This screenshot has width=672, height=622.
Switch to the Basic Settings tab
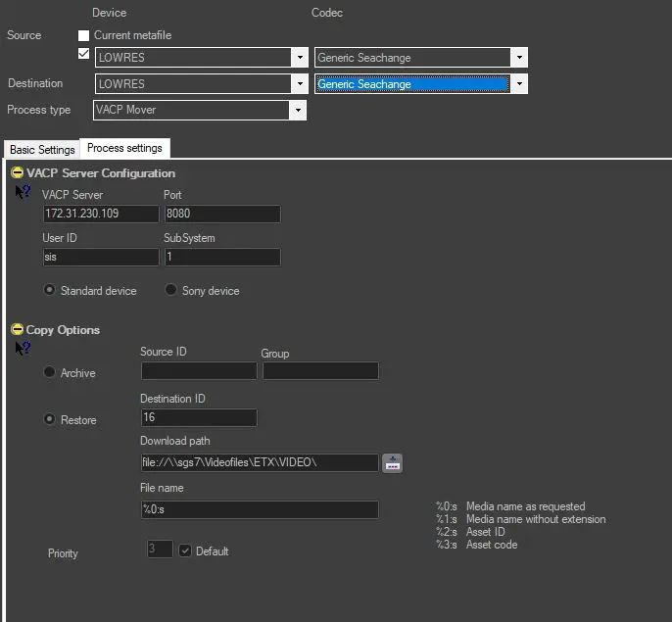[x=41, y=150]
